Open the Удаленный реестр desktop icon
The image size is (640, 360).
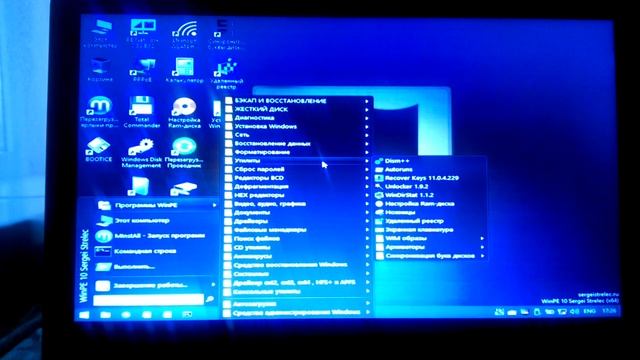[x=226, y=73]
